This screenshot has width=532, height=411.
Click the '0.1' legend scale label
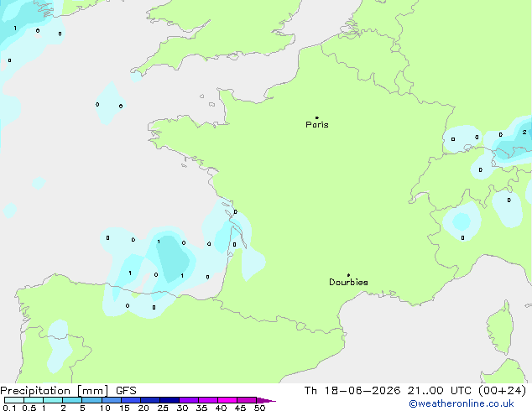(x=9, y=408)
